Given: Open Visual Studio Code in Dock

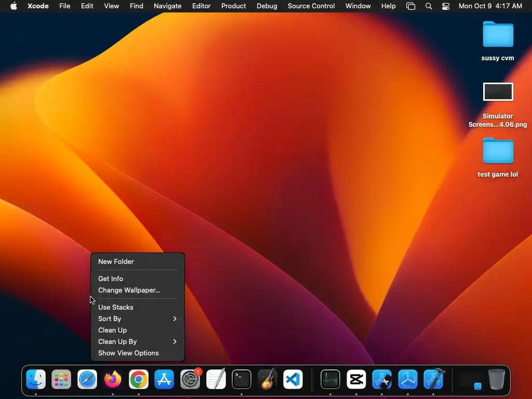Looking at the screenshot, I should [x=293, y=379].
